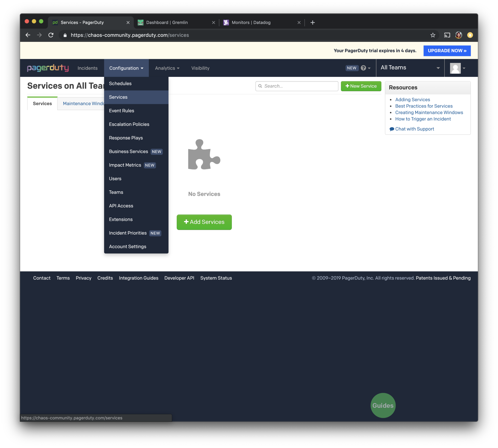The height and width of the screenshot is (448, 498).
Task: Expand the Analytics dropdown
Action: tap(167, 68)
